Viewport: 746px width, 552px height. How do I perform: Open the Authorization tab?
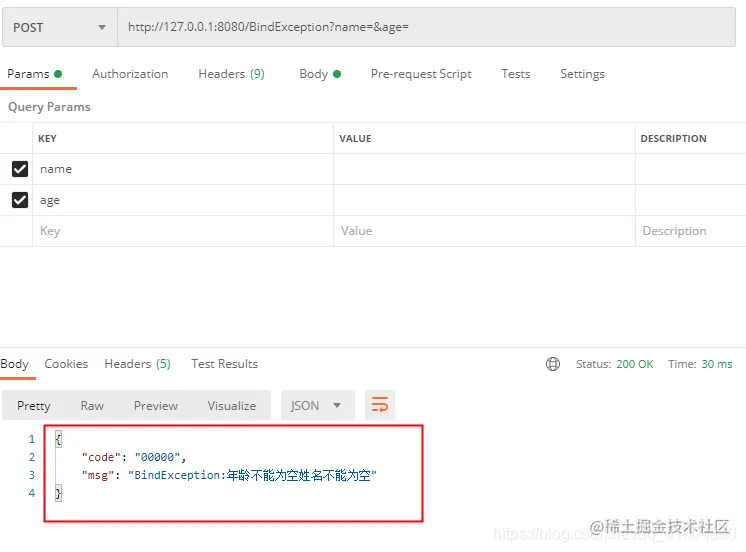tap(130, 74)
